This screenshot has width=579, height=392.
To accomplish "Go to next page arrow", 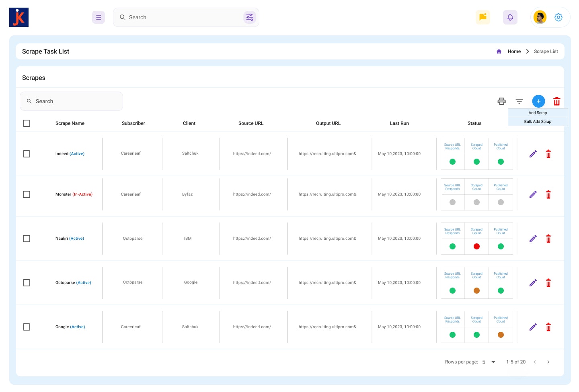I will point(548,362).
